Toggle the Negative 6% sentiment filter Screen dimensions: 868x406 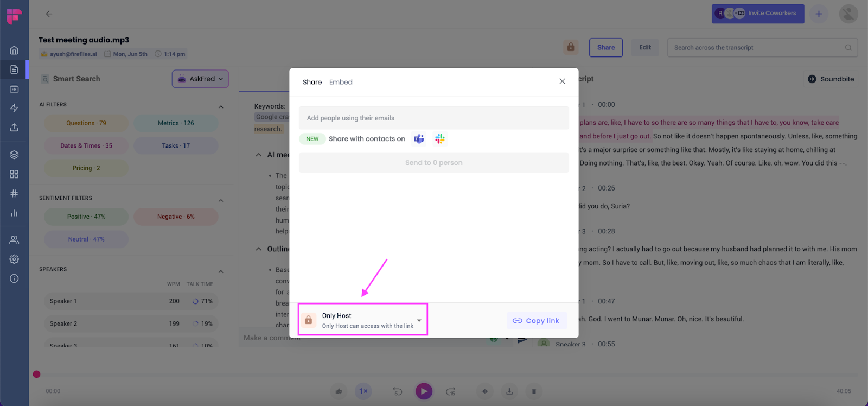(x=176, y=217)
